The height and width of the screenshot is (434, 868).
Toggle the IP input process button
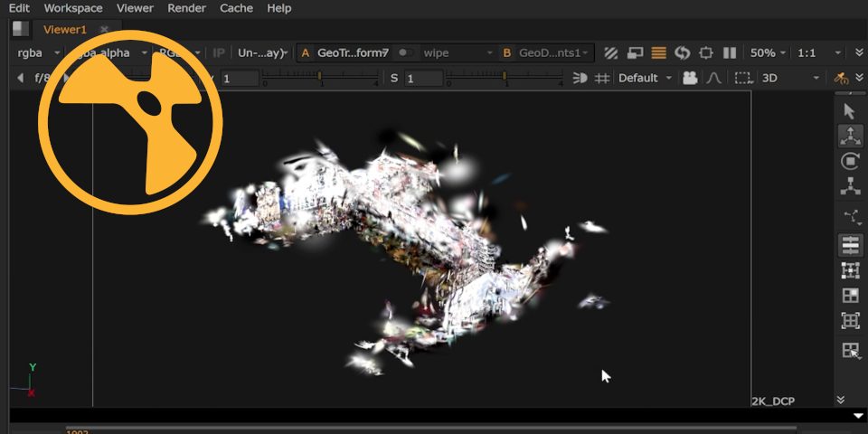(x=219, y=53)
